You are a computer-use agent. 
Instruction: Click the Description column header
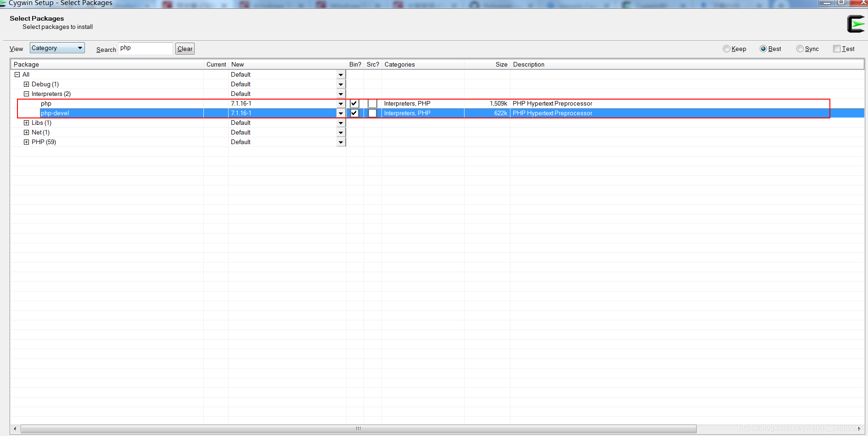click(687, 64)
